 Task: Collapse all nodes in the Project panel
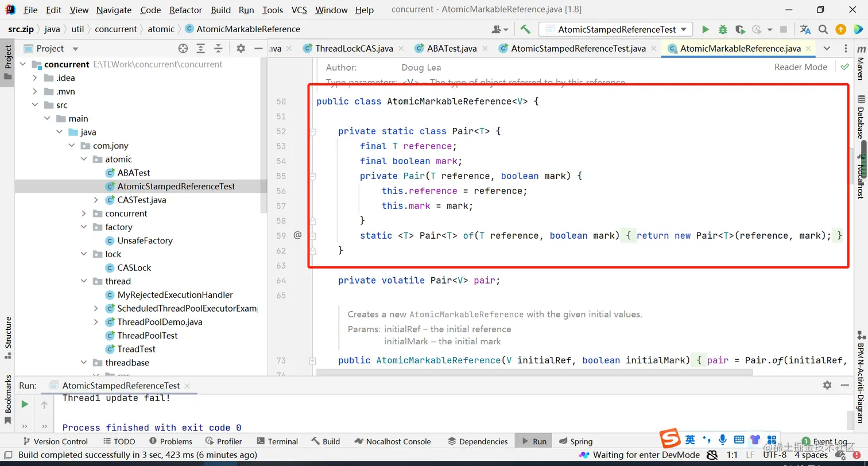[218, 49]
